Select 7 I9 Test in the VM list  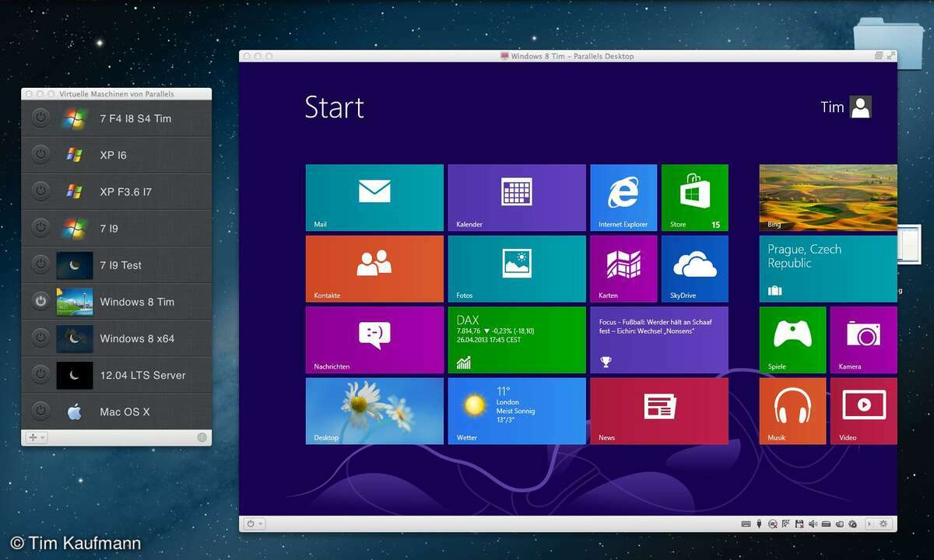(117, 265)
